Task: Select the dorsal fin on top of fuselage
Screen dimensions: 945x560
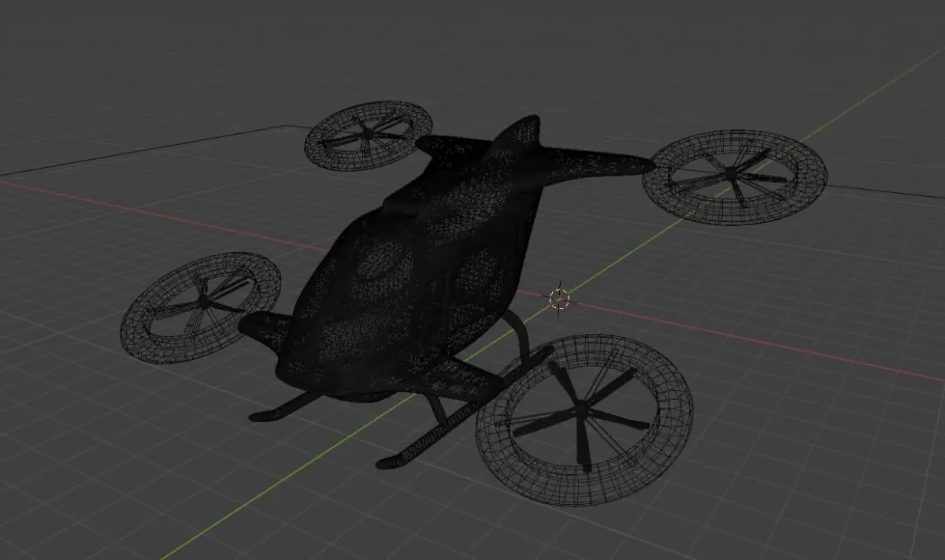Action: point(518,138)
